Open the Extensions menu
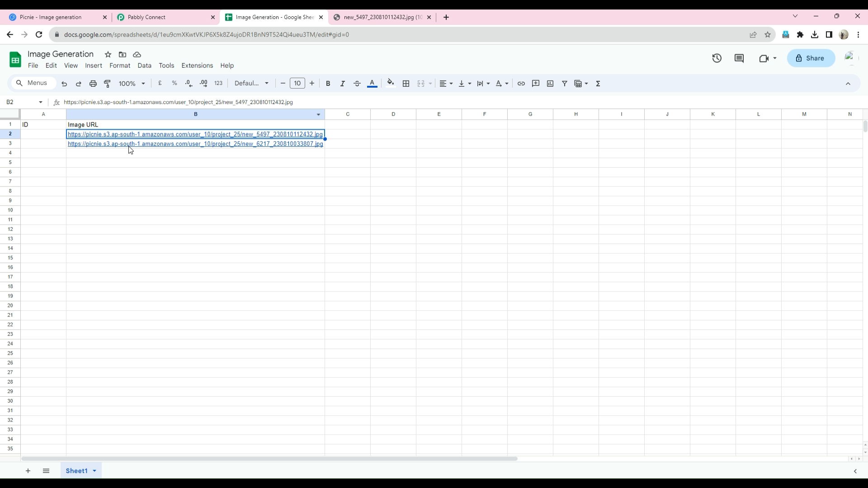Screen dimensions: 868x488 197,66
